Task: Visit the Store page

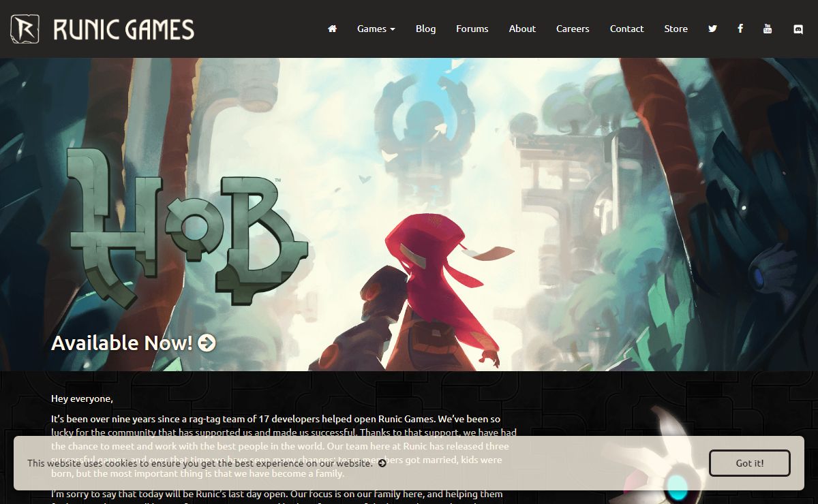Action: pyautogui.click(x=676, y=29)
